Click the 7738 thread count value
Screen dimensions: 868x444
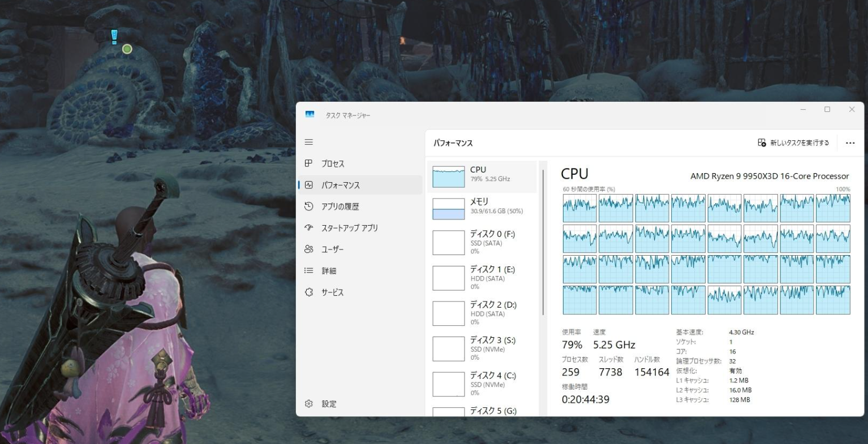(611, 372)
